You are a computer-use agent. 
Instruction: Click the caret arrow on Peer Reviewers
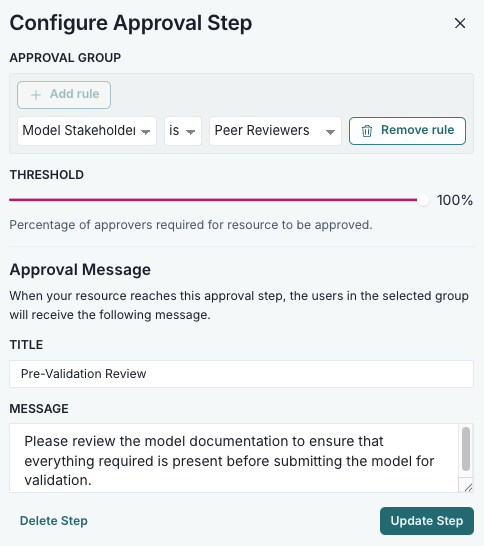(330, 132)
